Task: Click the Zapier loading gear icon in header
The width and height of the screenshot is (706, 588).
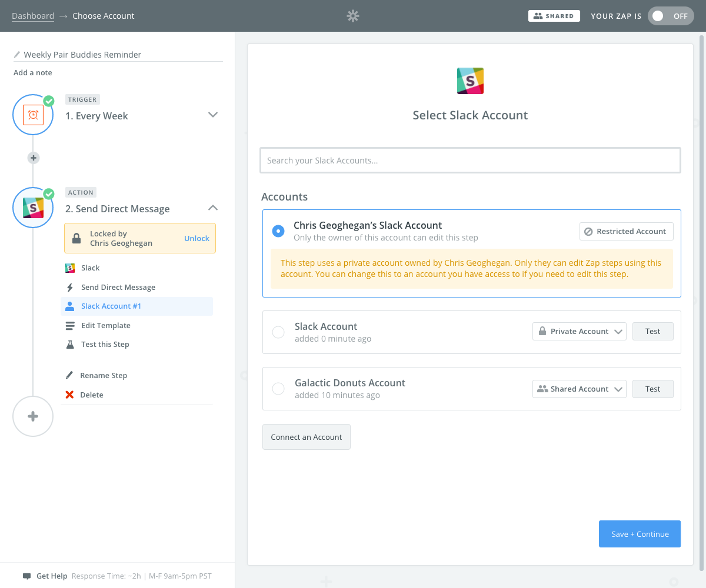Action: click(353, 16)
